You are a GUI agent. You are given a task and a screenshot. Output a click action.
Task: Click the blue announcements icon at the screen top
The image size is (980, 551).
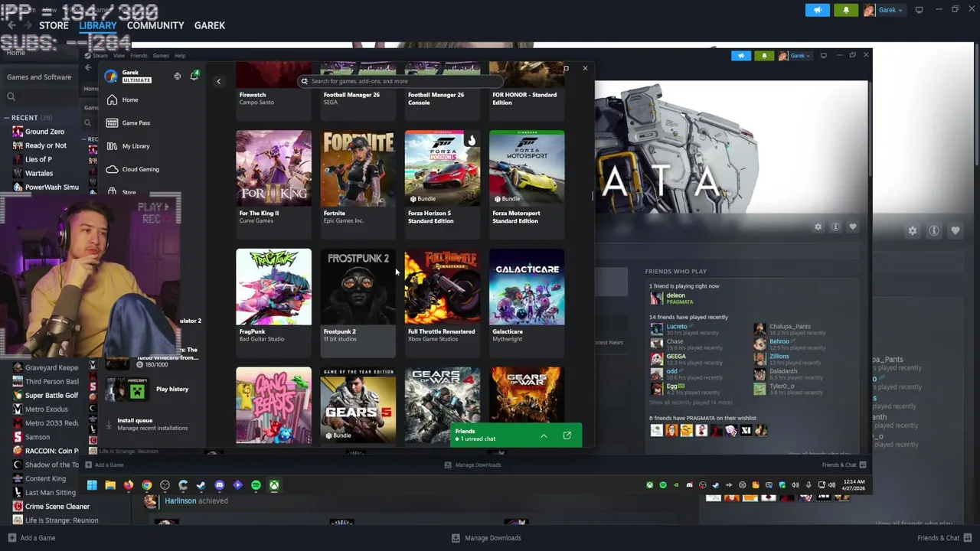(x=817, y=10)
